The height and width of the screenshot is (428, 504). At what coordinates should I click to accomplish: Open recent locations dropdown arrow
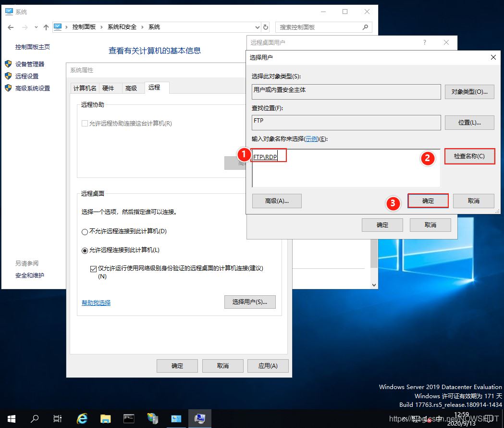coord(36,27)
